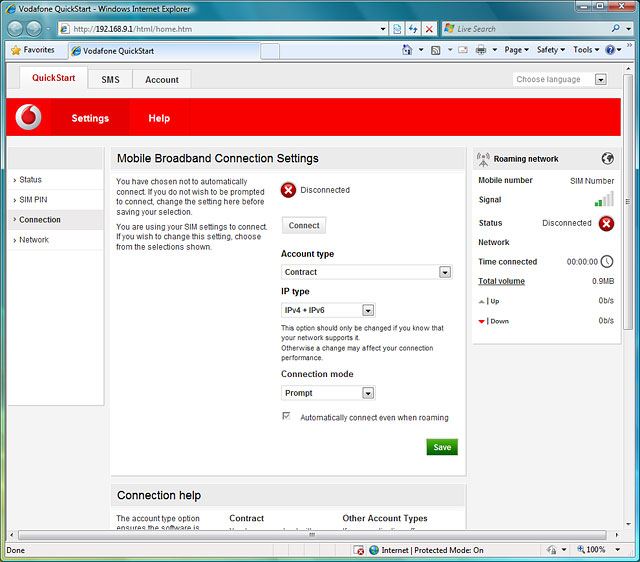Click the signal strength bars icon
The width and height of the screenshot is (640, 562).
pyautogui.click(x=604, y=200)
